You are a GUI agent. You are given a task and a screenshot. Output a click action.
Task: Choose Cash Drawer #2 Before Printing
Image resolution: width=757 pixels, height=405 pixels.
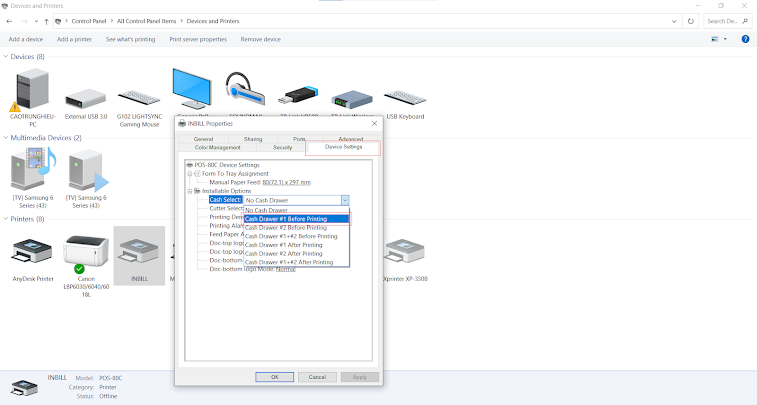pyautogui.click(x=296, y=228)
